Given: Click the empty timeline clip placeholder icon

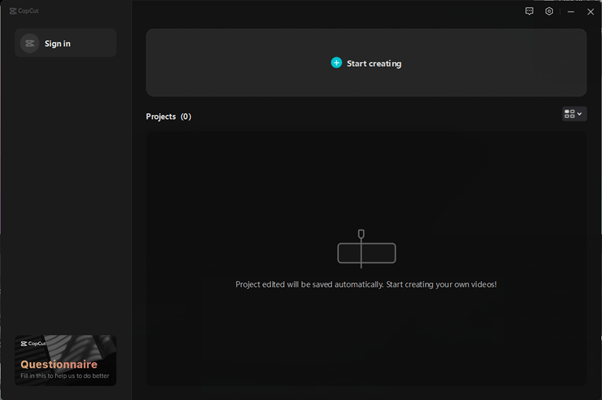Looking at the screenshot, I should [x=366, y=249].
